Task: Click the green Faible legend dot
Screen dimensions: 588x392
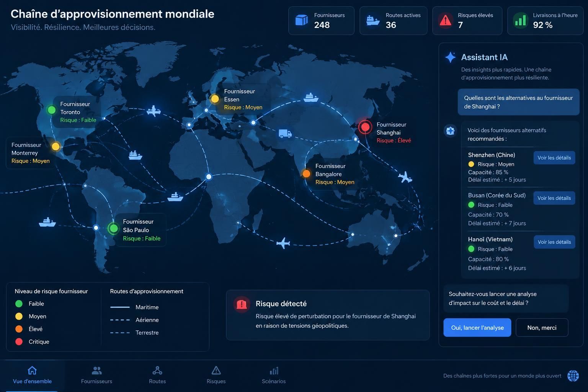Action: 19,304
